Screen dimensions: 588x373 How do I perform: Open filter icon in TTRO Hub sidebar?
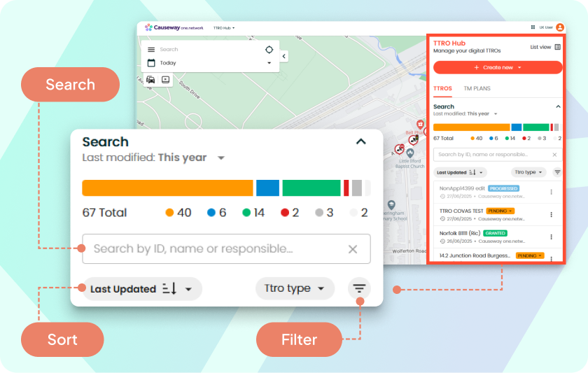tap(558, 172)
